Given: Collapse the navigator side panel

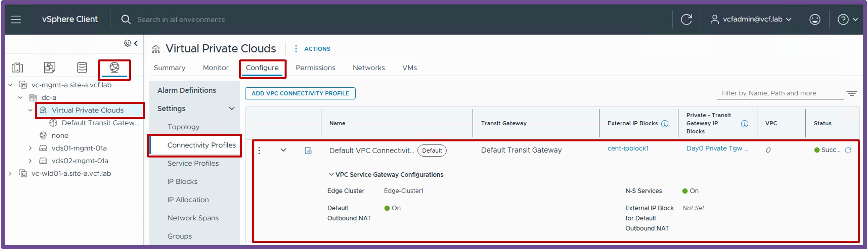Looking at the screenshot, I should point(136,43).
